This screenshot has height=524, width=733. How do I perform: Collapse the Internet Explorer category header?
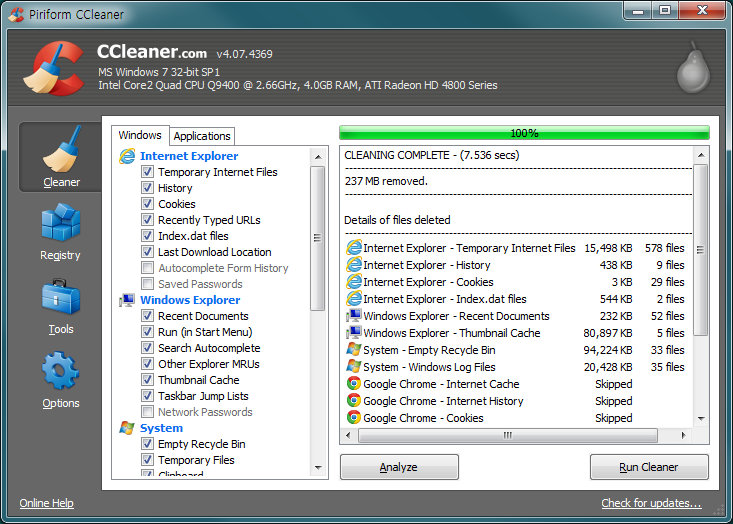[188, 156]
